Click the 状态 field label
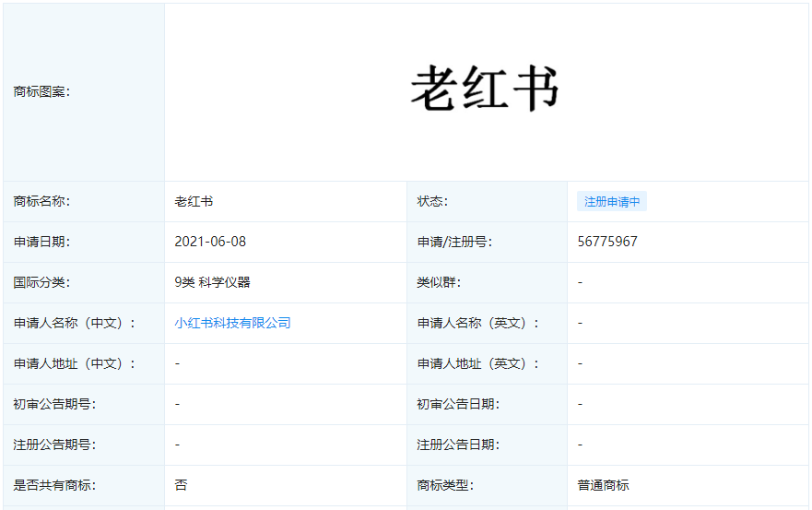This screenshot has width=812, height=510. tap(432, 201)
